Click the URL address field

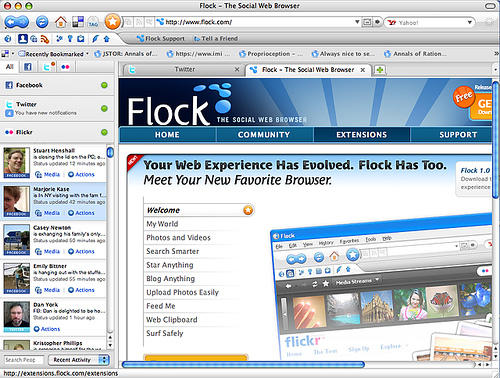click(x=257, y=22)
